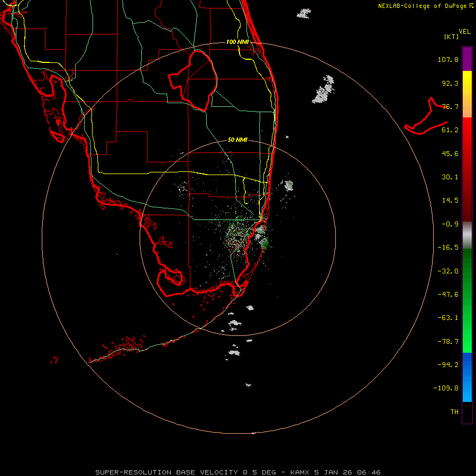Select the 61.2 velocity scale value
The width and height of the screenshot is (476, 476).
pyautogui.click(x=450, y=130)
